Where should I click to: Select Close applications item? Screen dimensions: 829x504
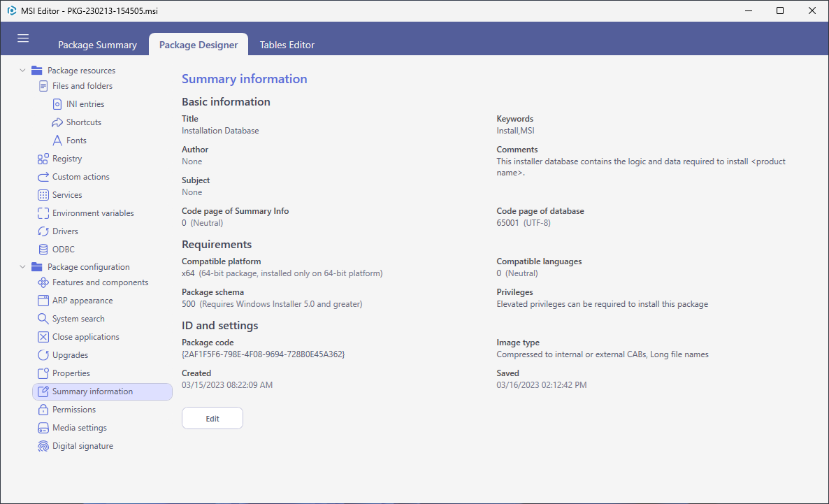coord(86,337)
